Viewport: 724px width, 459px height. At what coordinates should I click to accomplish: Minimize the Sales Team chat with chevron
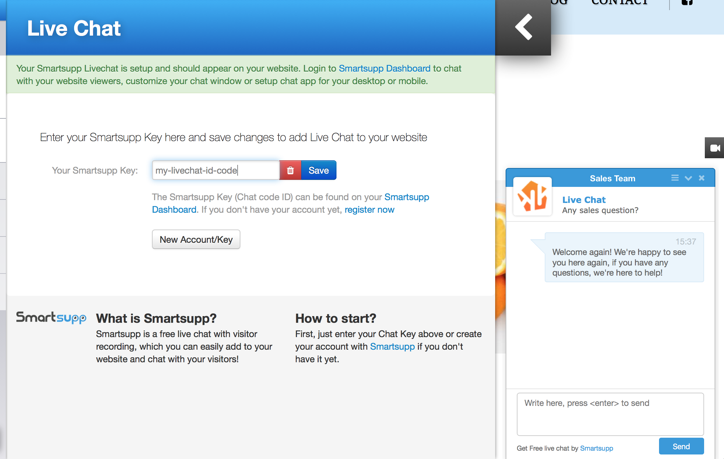pos(688,178)
